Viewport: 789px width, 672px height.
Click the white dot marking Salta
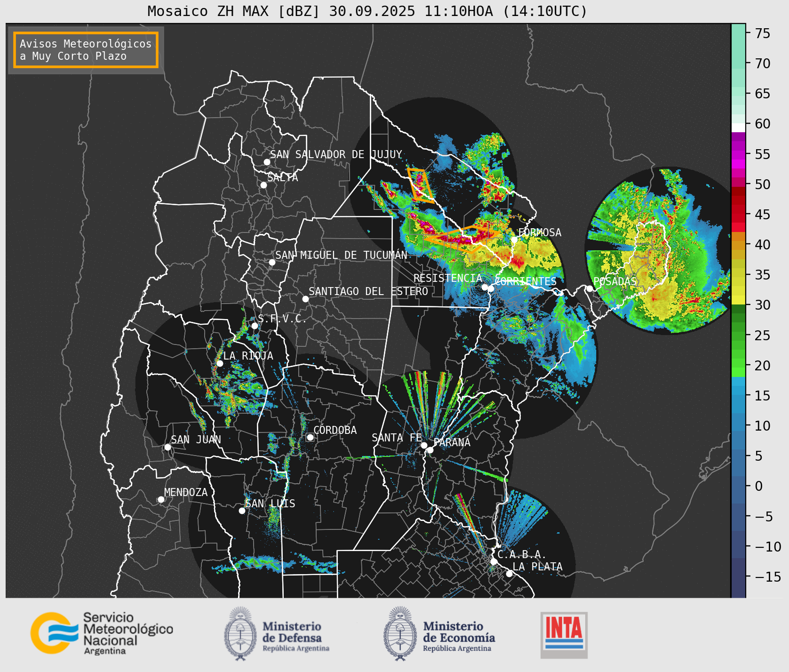264,185
